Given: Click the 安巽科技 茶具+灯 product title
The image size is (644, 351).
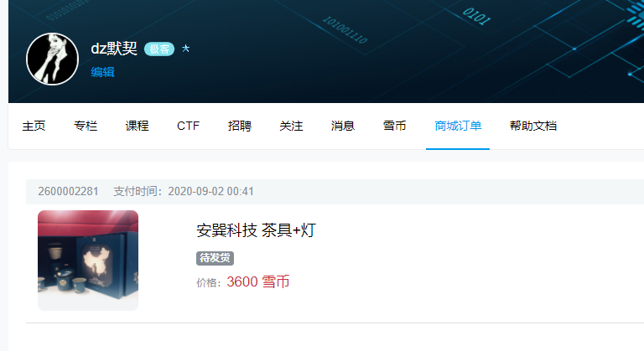Looking at the screenshot, I should coord(256,230).
